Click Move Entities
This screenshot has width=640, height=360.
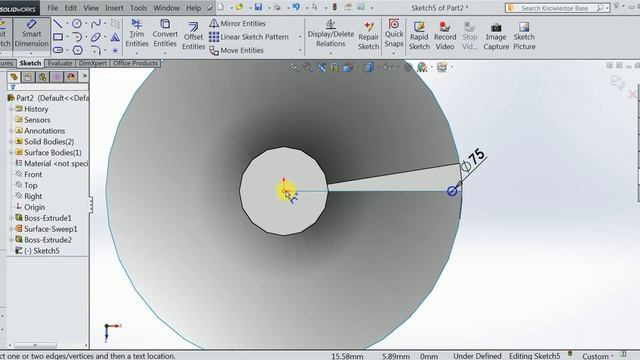236,51
